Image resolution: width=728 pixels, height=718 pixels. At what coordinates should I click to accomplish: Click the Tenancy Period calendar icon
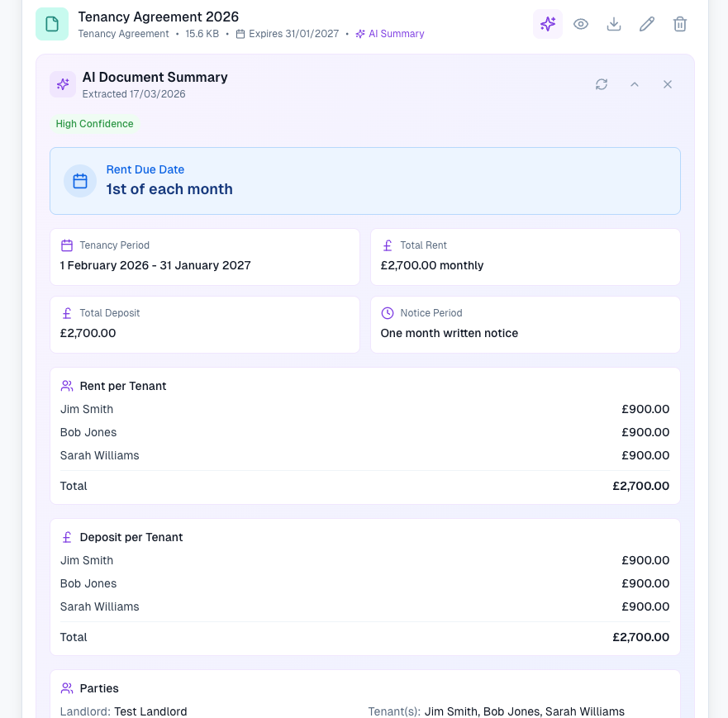pos(67,245)
